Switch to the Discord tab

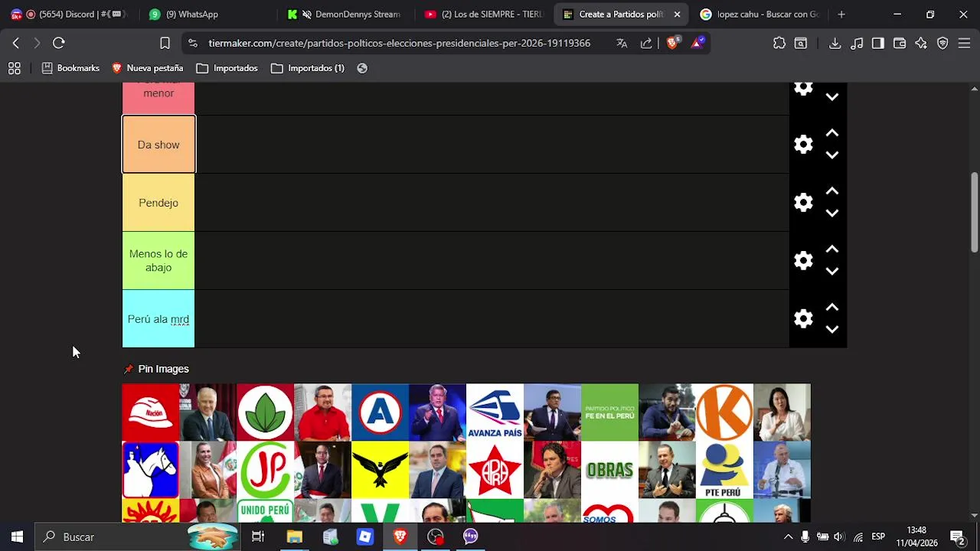pyautogui.click(x=67, y=14)
